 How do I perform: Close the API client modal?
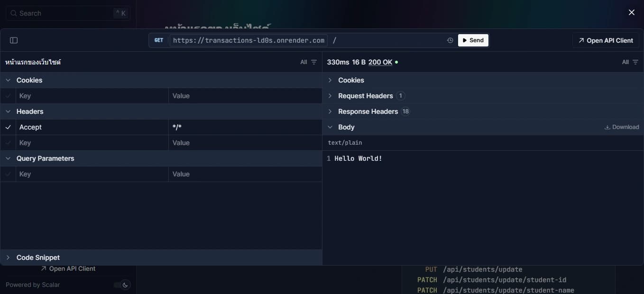(631, 13)
